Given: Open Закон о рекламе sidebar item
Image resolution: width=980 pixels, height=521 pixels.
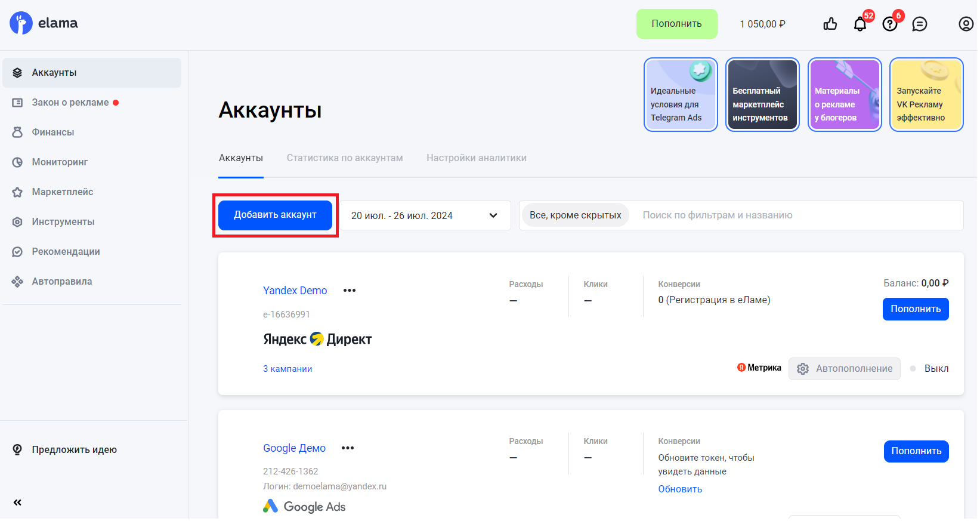Looking at the screenshot, I should (92, 103).
